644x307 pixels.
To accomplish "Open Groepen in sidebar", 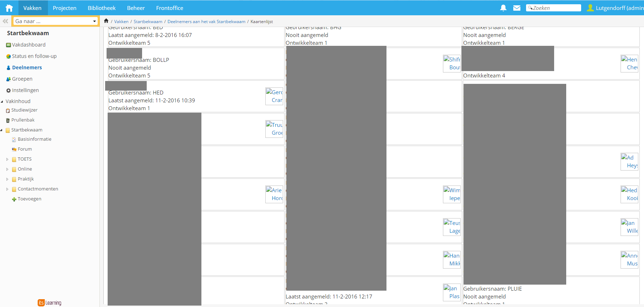I will 22,79.
